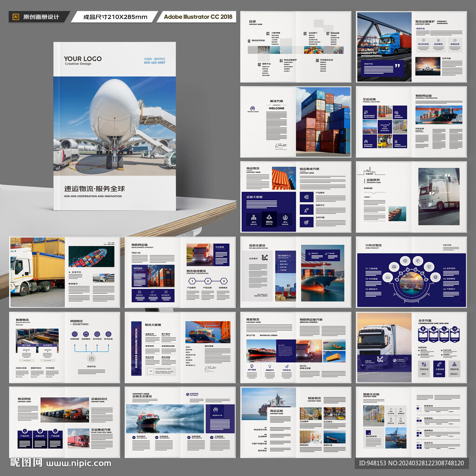Click the white truck motion-blur photo
Image resolution: width=476 pixels, height=476 pixels.
point(439,197)
